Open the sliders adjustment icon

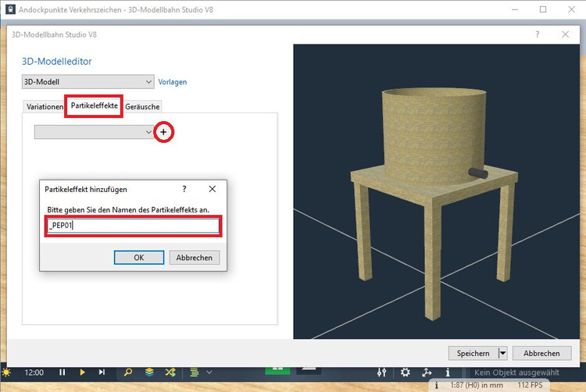(x=381, y=372)
